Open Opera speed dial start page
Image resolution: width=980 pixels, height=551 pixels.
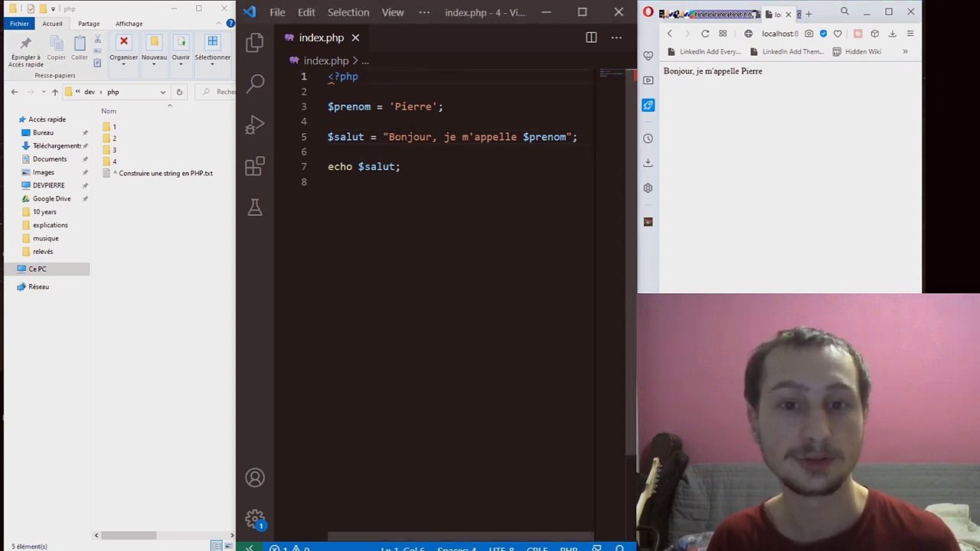click(x=723, y=34)
